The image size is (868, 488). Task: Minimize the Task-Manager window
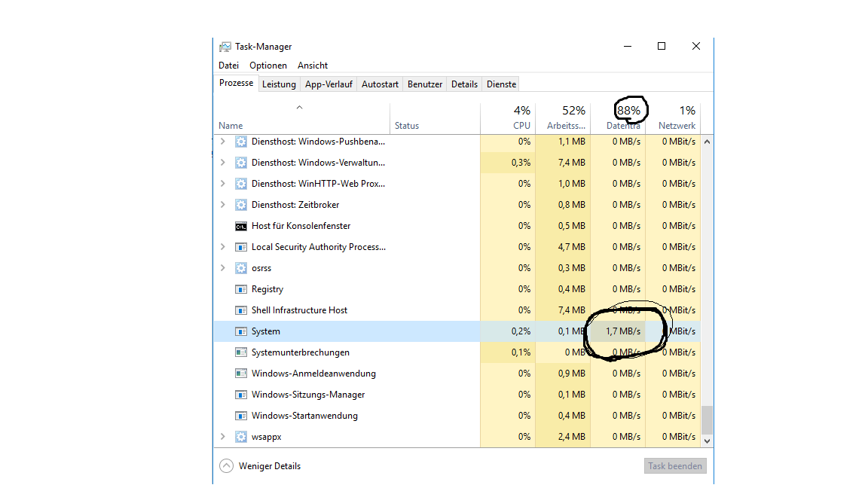(628, 47)
